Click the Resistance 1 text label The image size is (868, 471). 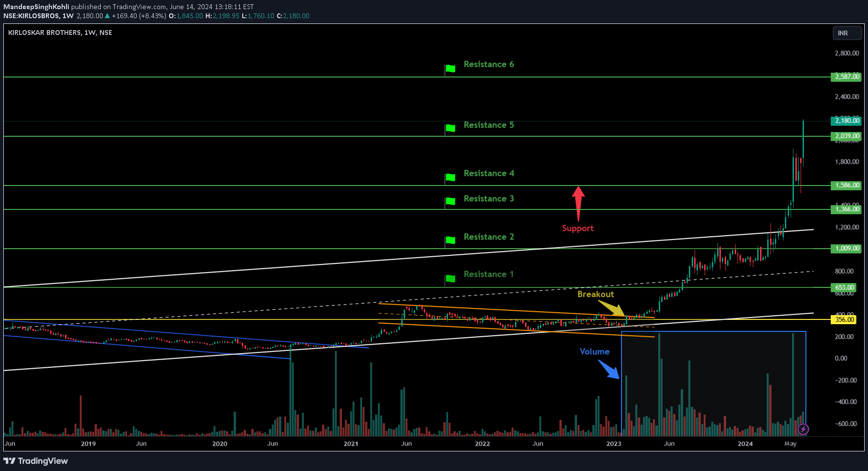coord(489,274)
